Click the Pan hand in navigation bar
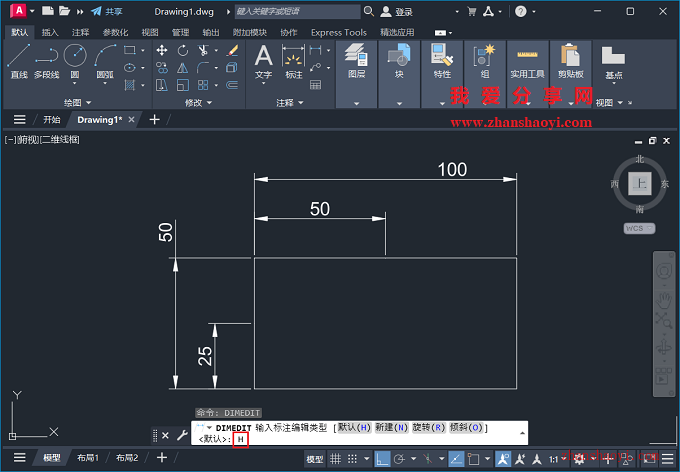The image size is (680, 472). point(664,299)
